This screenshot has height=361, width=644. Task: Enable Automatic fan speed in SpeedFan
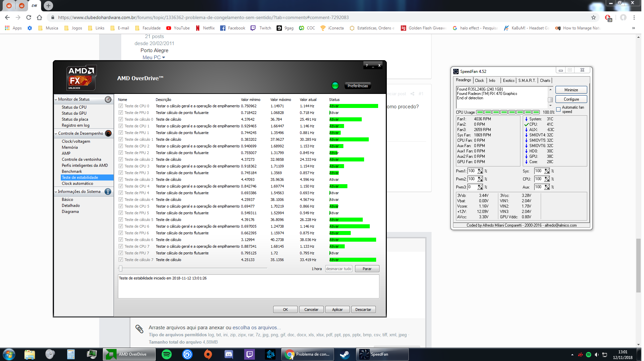click(x=558, y=110)
